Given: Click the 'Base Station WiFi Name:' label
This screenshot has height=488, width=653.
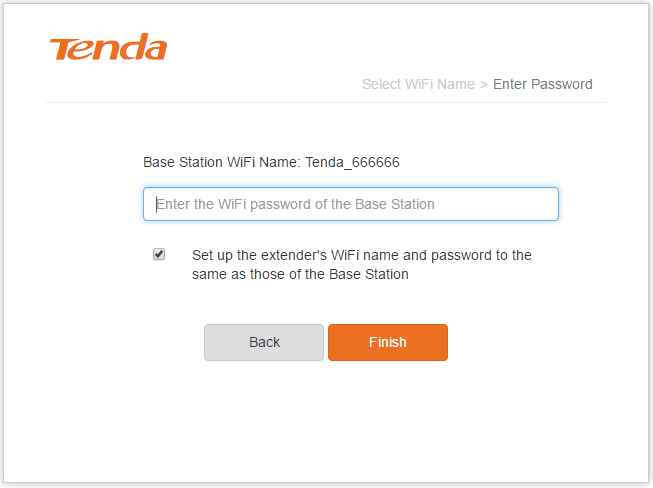Looking at the screenshot, I should coord(222,161).
